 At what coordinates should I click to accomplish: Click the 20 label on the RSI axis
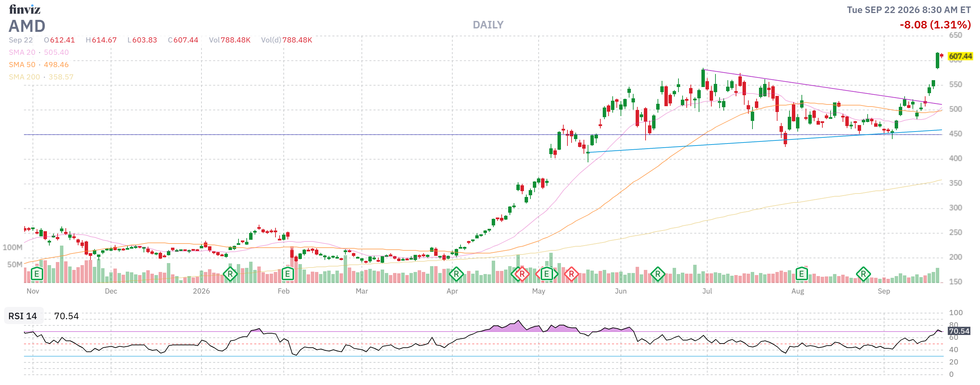click(x=953, y=362)
